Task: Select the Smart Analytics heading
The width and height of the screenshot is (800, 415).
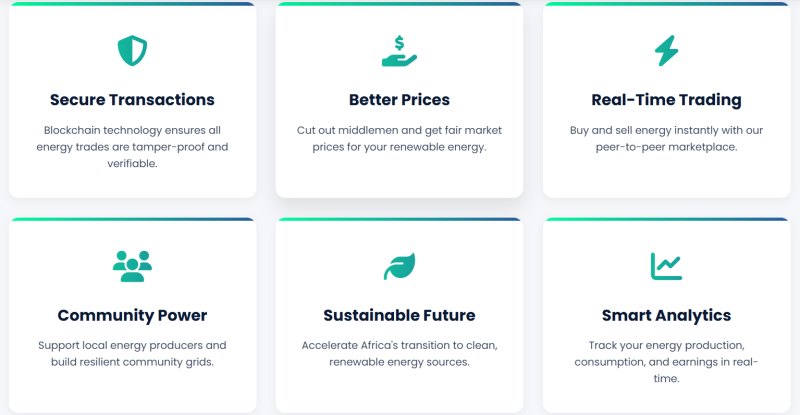Action: point(666,315)
